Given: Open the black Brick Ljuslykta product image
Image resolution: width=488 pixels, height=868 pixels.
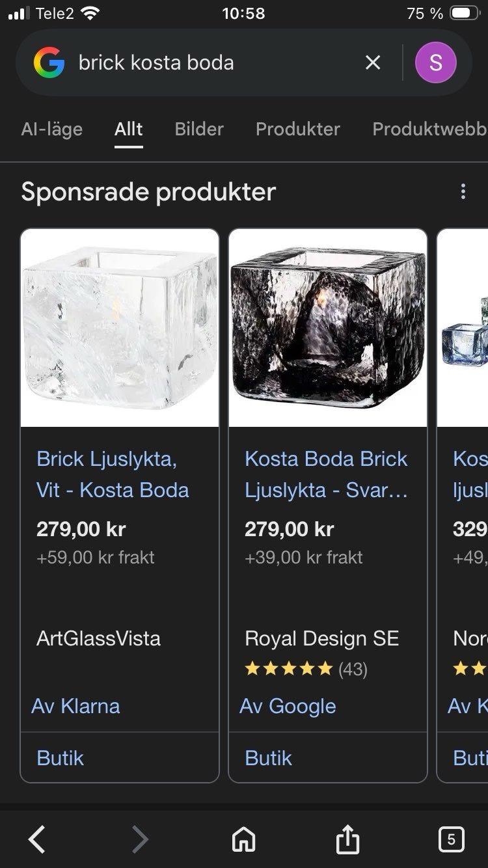Looking at the screenshot, I should pos(328,328).
